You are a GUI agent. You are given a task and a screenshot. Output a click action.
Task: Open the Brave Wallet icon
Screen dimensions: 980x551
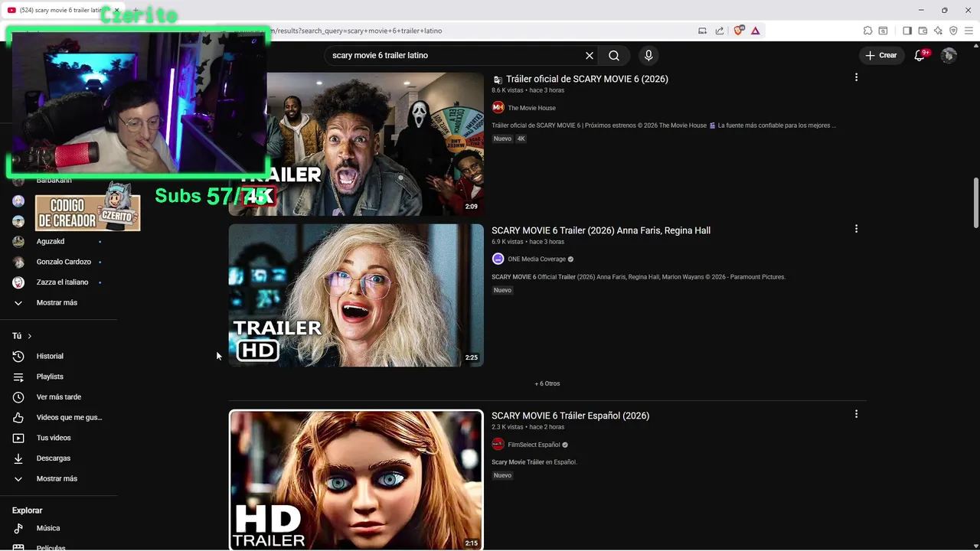(923, 31)
